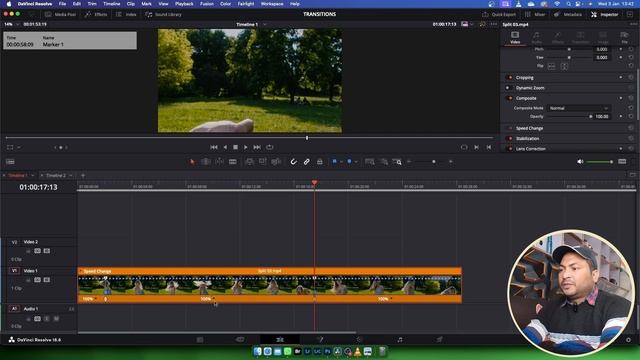Select the V1 track destination button

coord(14,271)
